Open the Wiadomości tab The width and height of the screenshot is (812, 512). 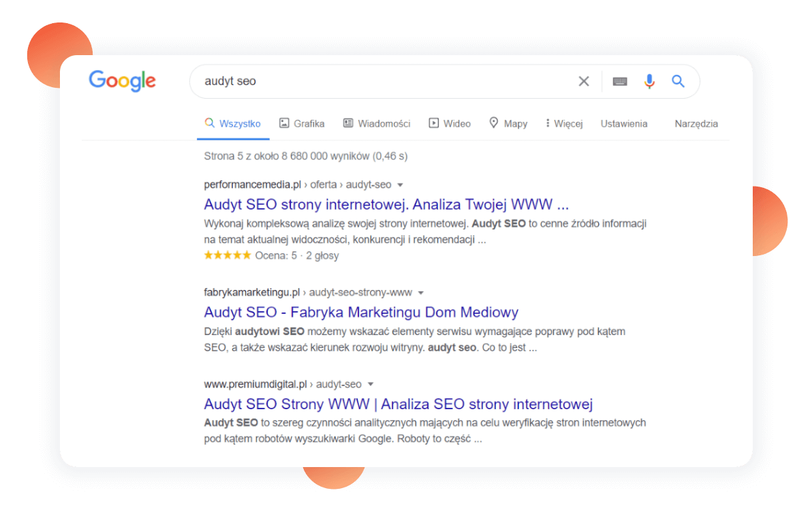coord(377,124)
